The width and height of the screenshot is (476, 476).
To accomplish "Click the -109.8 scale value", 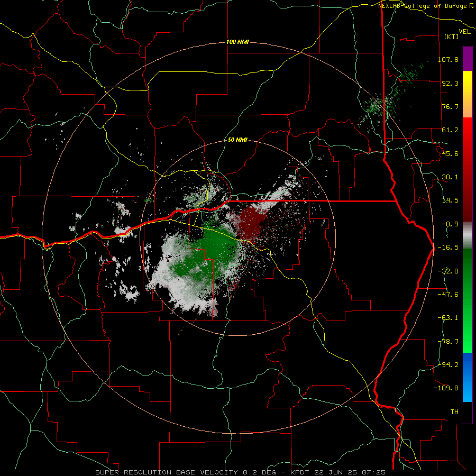I will [446, 388].
